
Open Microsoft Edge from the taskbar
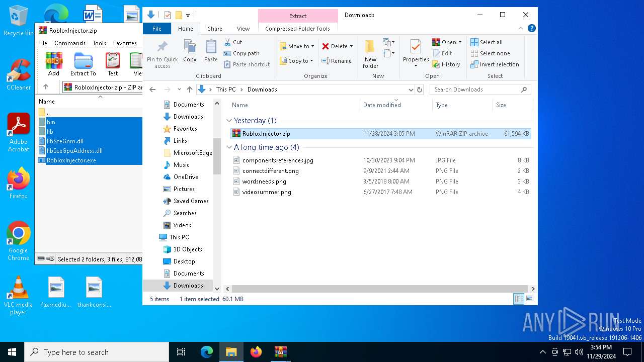207,352
